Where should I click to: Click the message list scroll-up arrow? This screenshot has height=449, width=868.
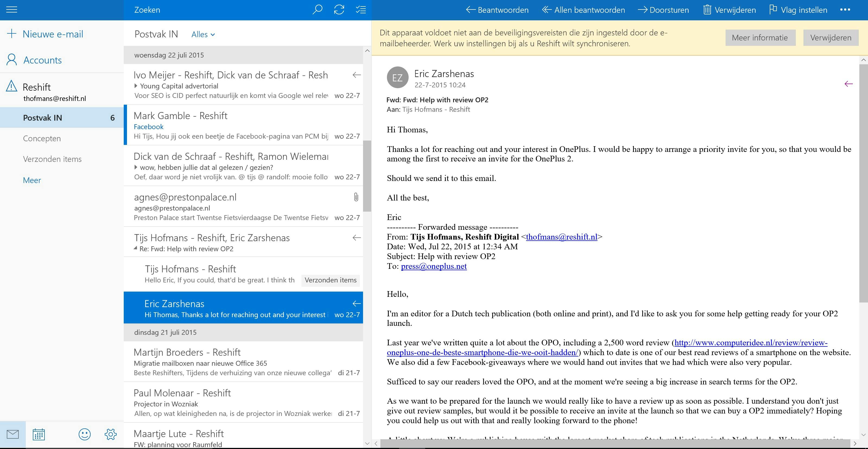(367, 51)
